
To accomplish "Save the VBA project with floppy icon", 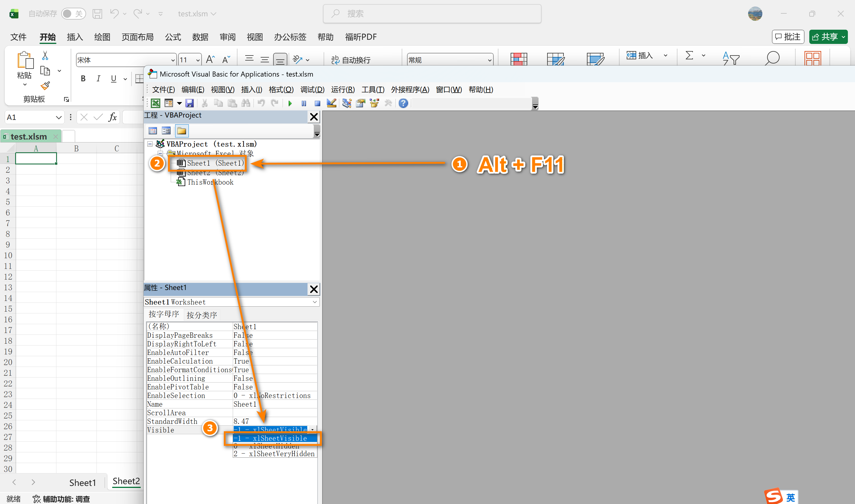I will pyautogui.click(x=189, y=103).
